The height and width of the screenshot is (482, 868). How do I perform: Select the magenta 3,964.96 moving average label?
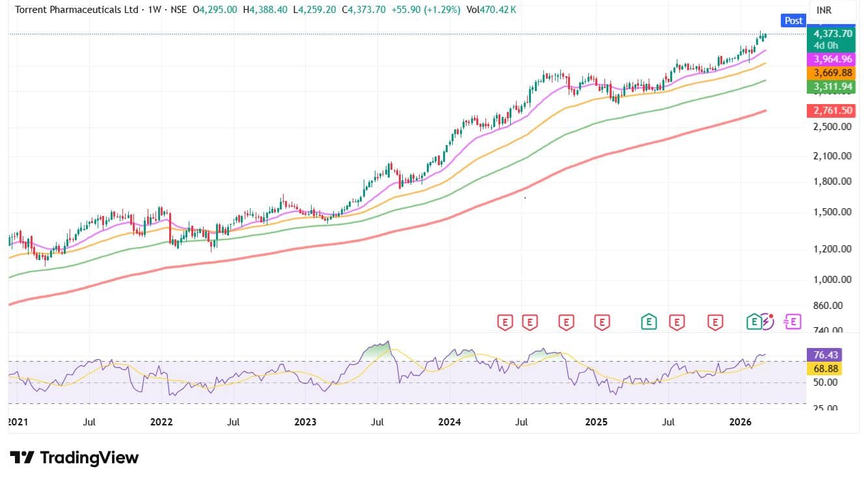(x=830, y=59)
